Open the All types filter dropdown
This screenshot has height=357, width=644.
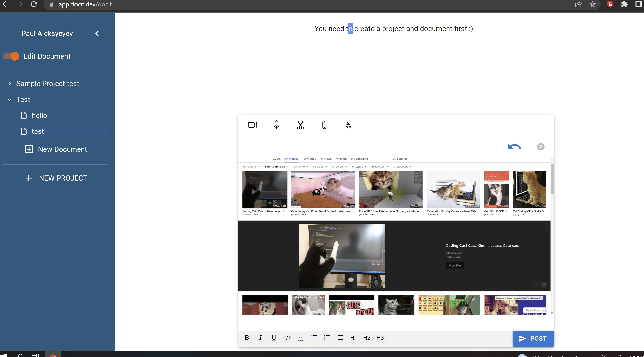click(x=359, y=167)
